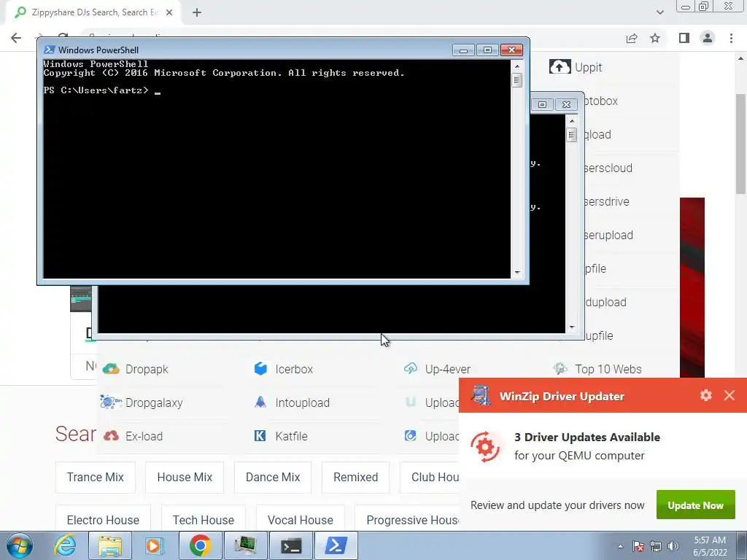Open the volume speaker tray icon
The width and height of the screenshot is (747, 560).
point(673,546)
